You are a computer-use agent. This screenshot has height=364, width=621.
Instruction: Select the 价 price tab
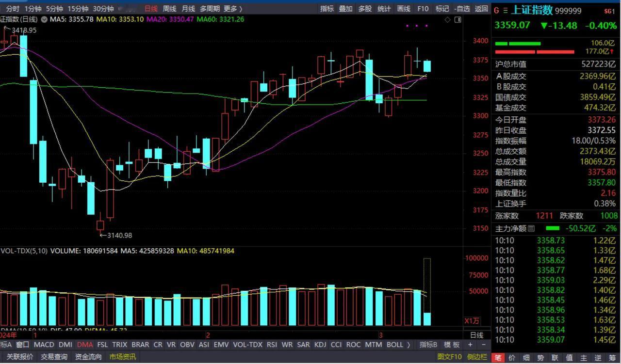[512, 358]
